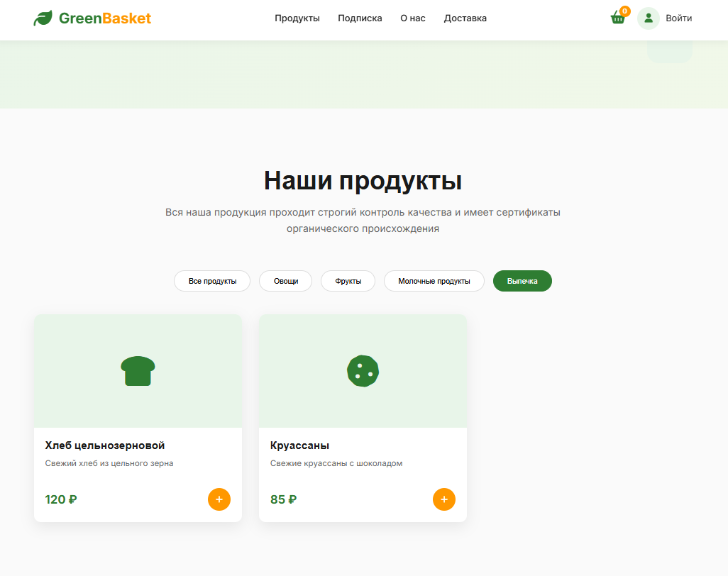Go to the Подписка page
The height and width of the screenshot is (576, 728).
(x=360, y=18)
